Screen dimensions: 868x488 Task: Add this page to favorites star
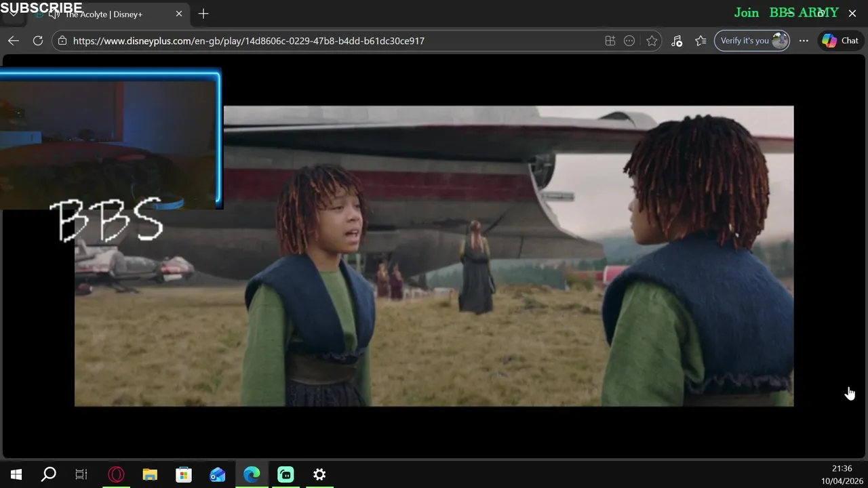[x=652, y=41]
